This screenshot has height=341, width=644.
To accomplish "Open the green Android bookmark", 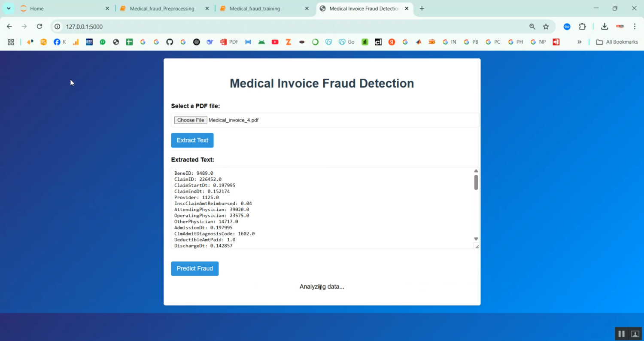I will click(261, 42).
